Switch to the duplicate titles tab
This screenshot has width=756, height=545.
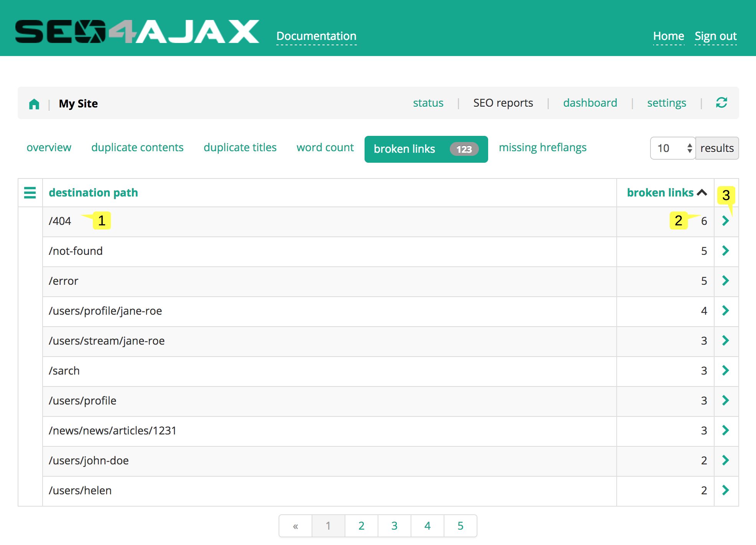pyautogui.click(x=240, y=147)
